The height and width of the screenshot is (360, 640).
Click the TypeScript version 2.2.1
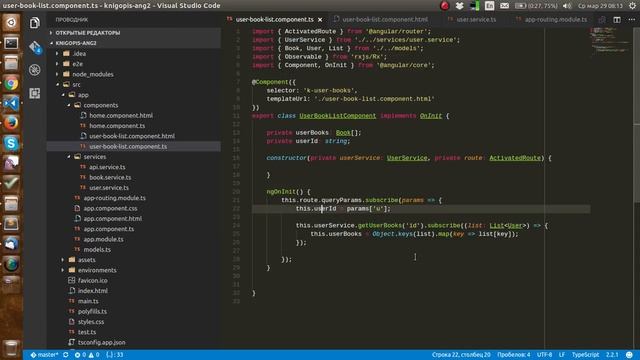612,355
